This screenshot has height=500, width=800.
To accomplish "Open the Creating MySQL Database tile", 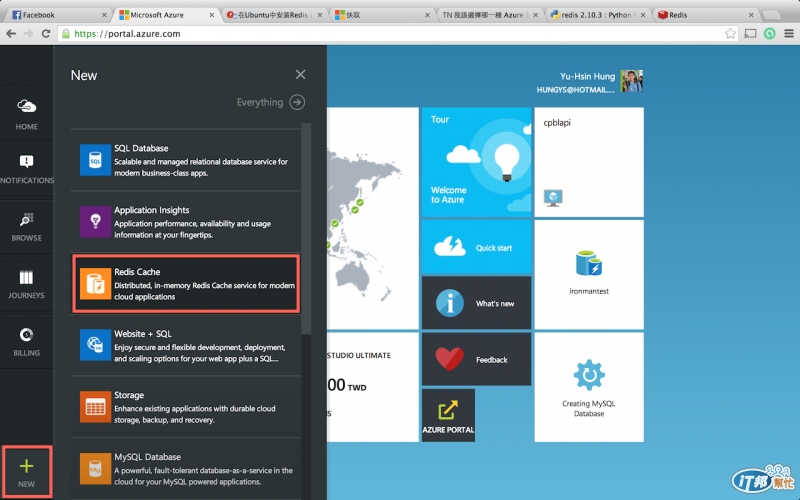I will pyautogui.click(x=589, y=387).
